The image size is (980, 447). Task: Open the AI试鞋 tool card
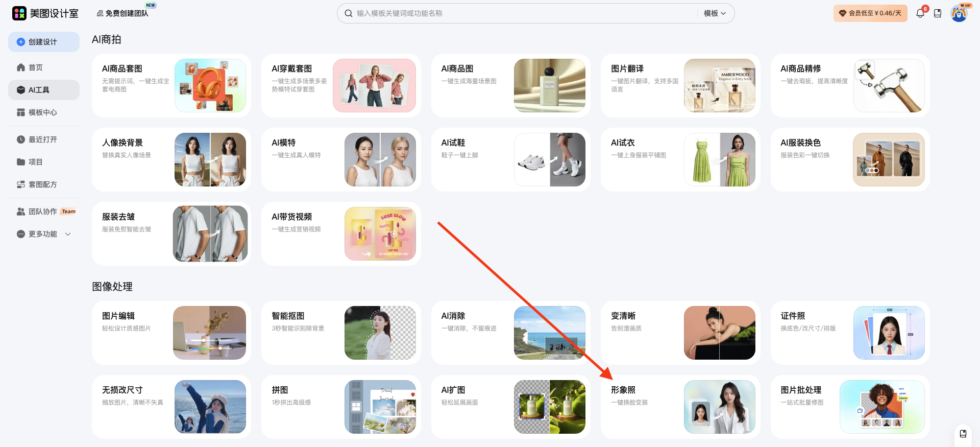click(511, 159)
